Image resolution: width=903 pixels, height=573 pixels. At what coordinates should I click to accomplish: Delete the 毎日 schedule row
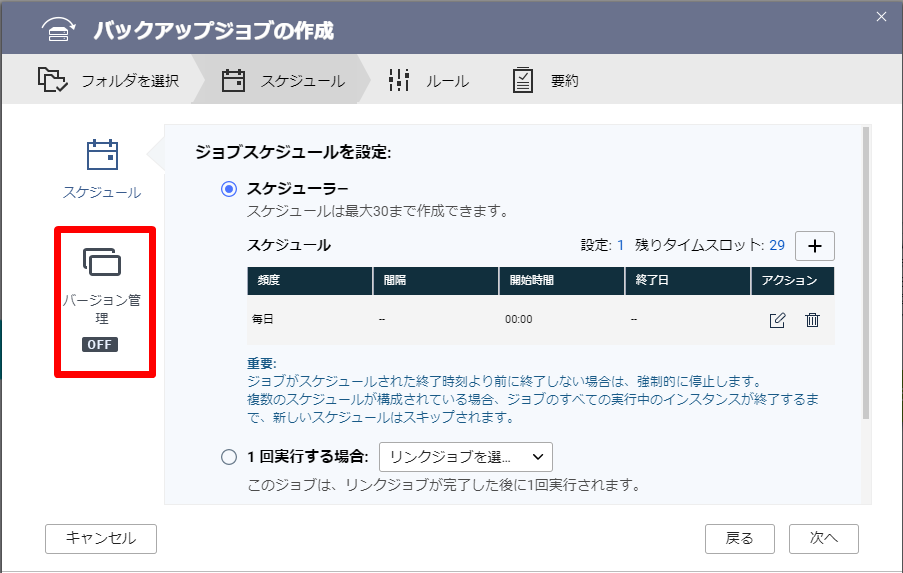(x=812, y=320)
